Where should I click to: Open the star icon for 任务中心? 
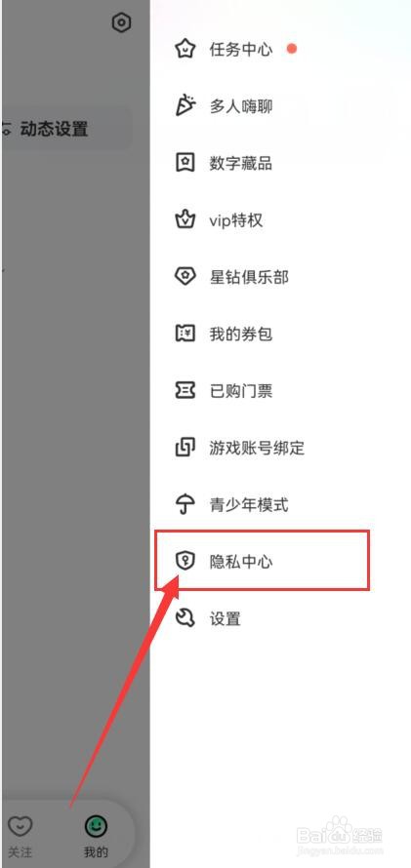point(185,49)
